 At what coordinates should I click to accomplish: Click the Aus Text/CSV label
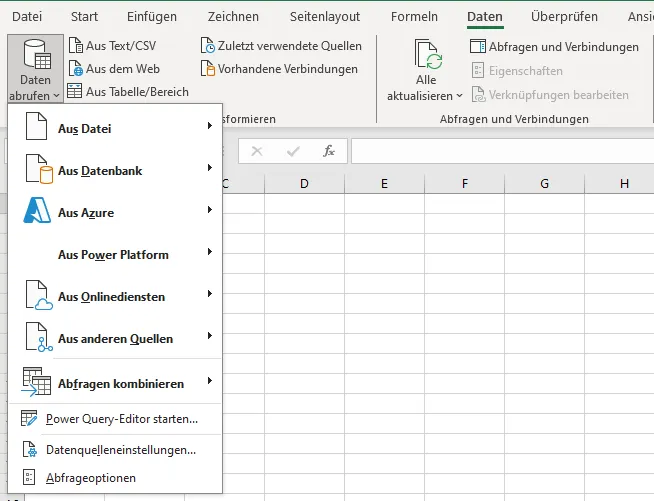(x=121, y=45)
